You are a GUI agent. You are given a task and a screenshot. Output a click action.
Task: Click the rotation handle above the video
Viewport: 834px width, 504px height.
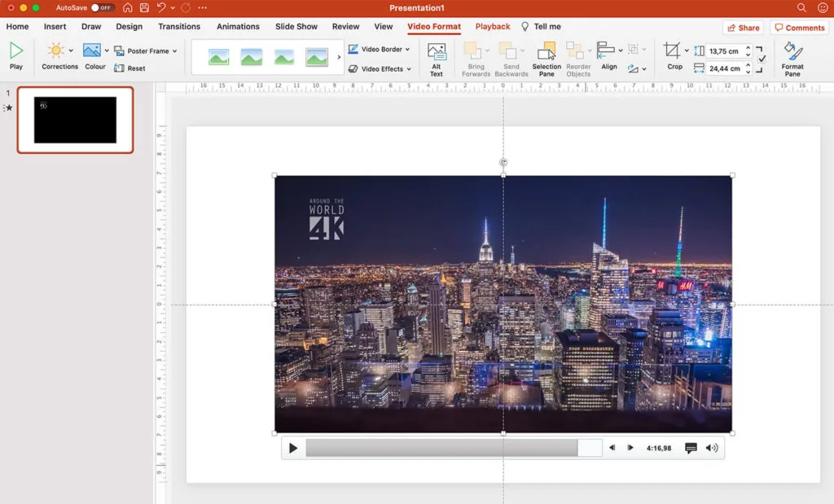point(503,162)
